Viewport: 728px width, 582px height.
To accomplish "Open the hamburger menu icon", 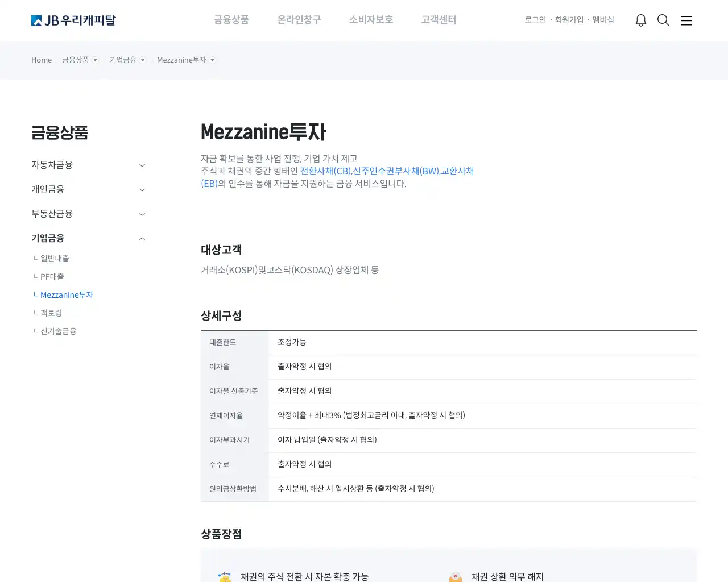I will click(x=686, y=20).
